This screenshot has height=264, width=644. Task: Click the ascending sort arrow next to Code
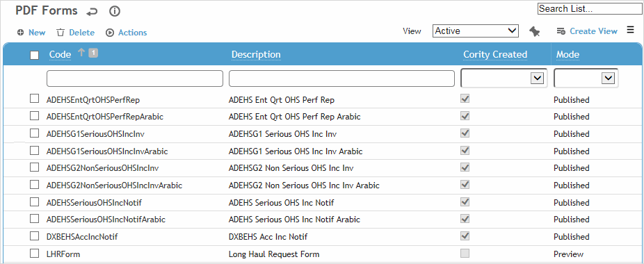point(81,53)
